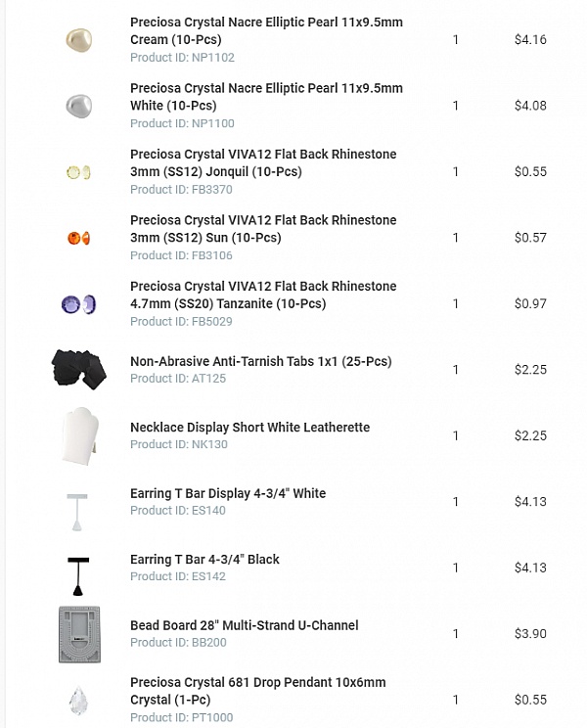Open Preciosa Nacre Elliptic Pearl Cream link
The image size is (587, 728).
266,30
